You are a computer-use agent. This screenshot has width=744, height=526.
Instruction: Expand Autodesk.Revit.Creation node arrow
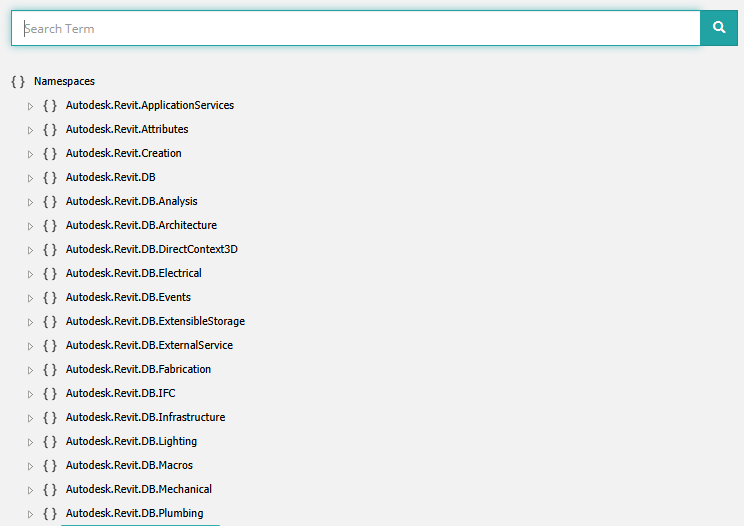[x=30, y=154]
